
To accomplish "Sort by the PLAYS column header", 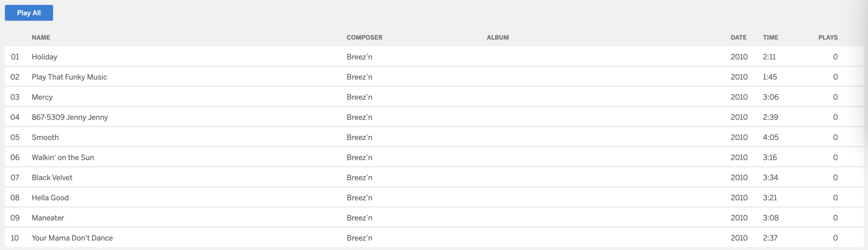I will coord(828,37).
